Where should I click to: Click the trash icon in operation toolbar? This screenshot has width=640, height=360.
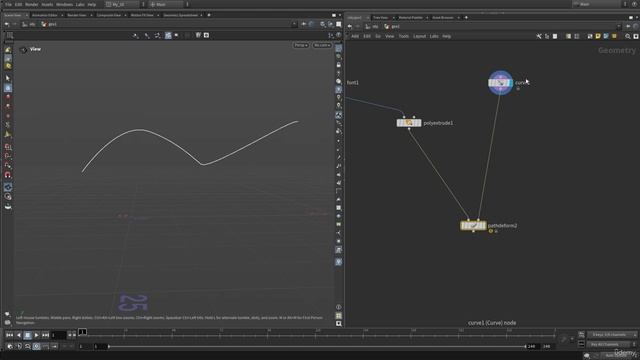pos(198,36)
